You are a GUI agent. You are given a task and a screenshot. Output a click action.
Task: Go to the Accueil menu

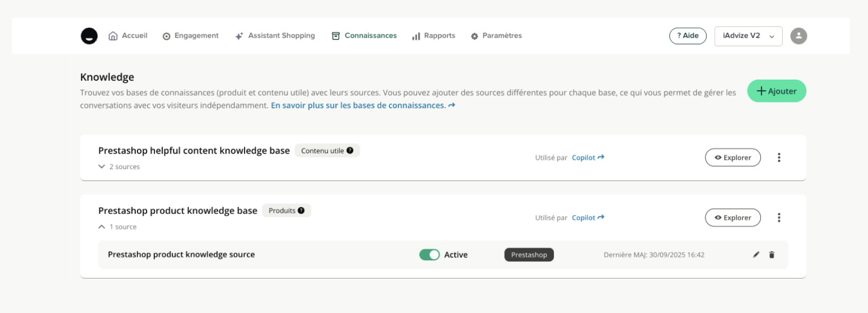click(x=128, y=36)
